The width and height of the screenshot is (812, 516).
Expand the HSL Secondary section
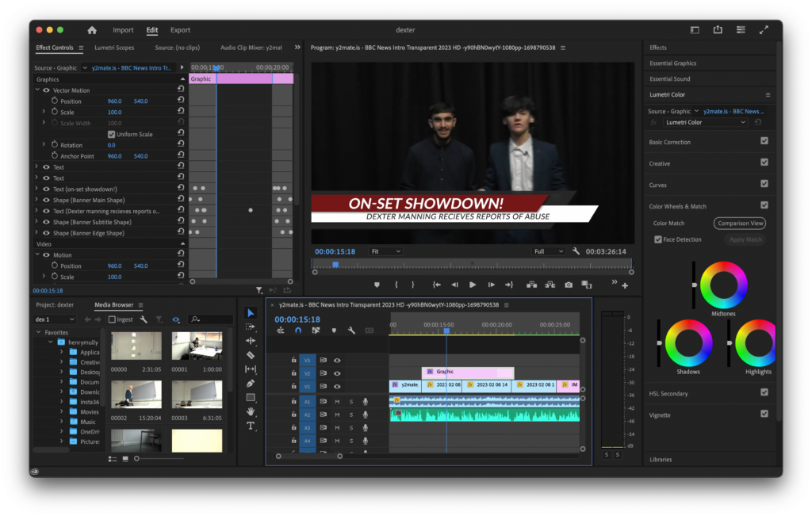668,394
